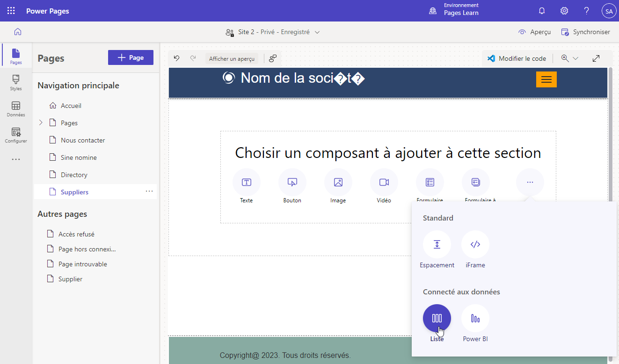Add an Espacement spacer component
Viewport: 619px width, 364px height.
coord(437,244)
